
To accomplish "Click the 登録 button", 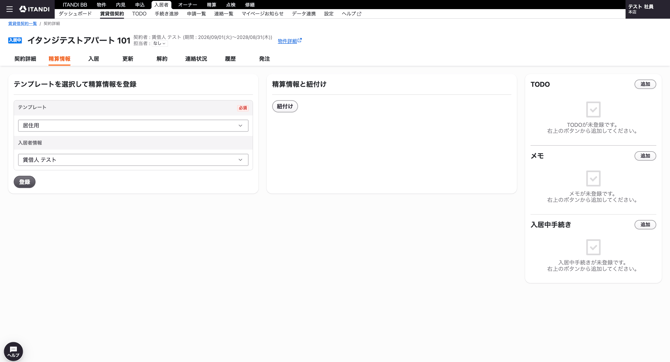I will 24,182.
